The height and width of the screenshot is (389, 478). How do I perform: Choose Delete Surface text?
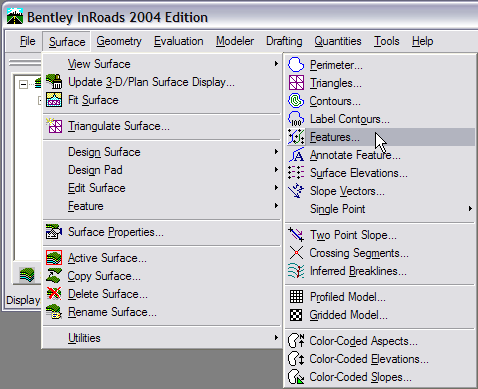pos(108,294)
